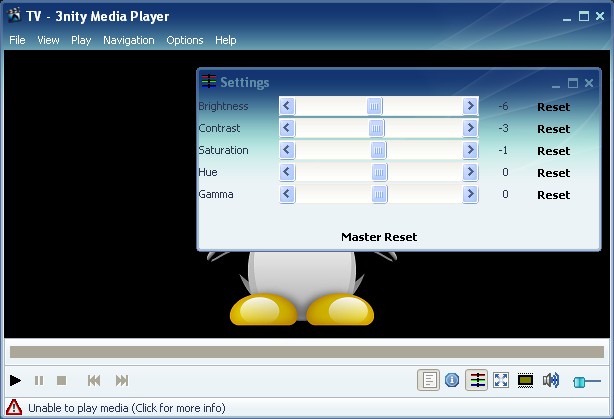This screenshot has height=419, width=614.
Task: Increase Gamma with right arrow
Action: coord(470,193)
